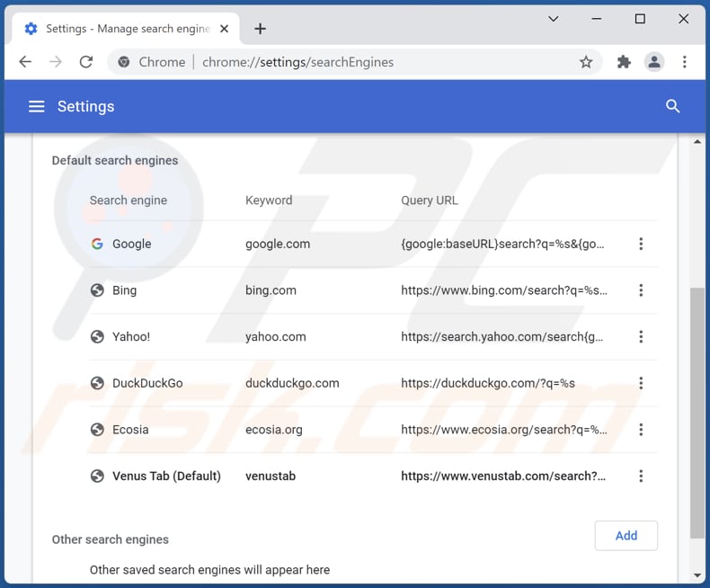The image size is (710, 588).
Task: Close the Settings tab
Action: coord(226,29)
